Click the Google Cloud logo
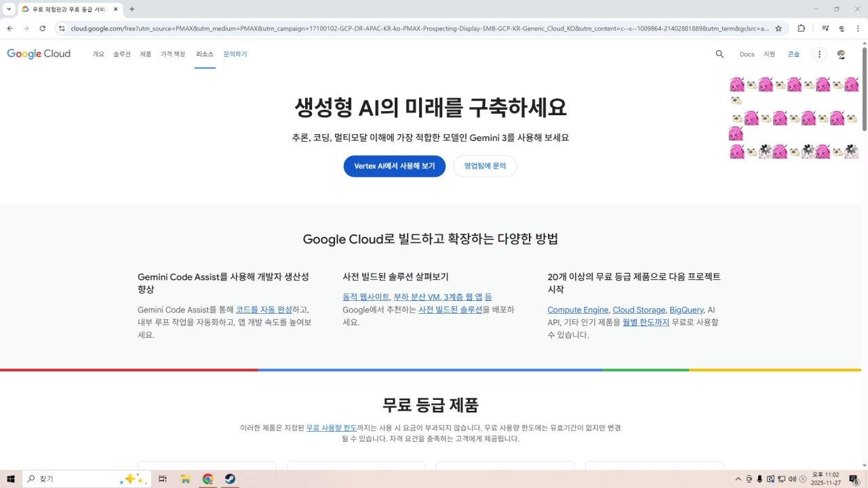The image size is (868, 488). [x=39, y=54]
